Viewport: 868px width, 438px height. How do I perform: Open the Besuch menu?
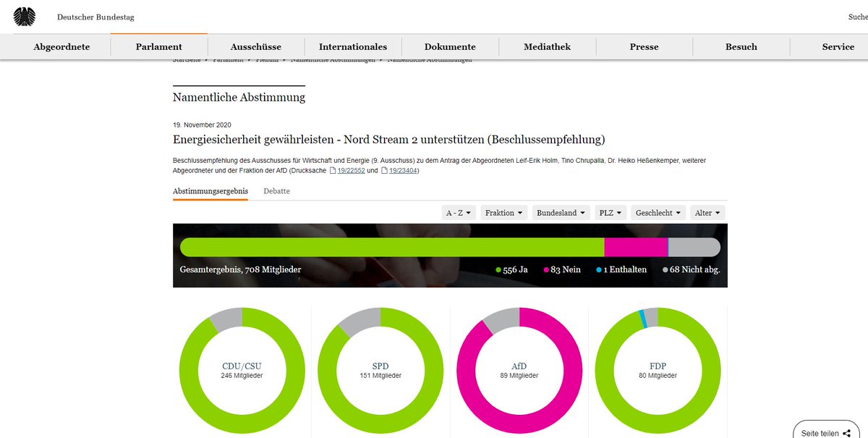click(x=741, y=46)
